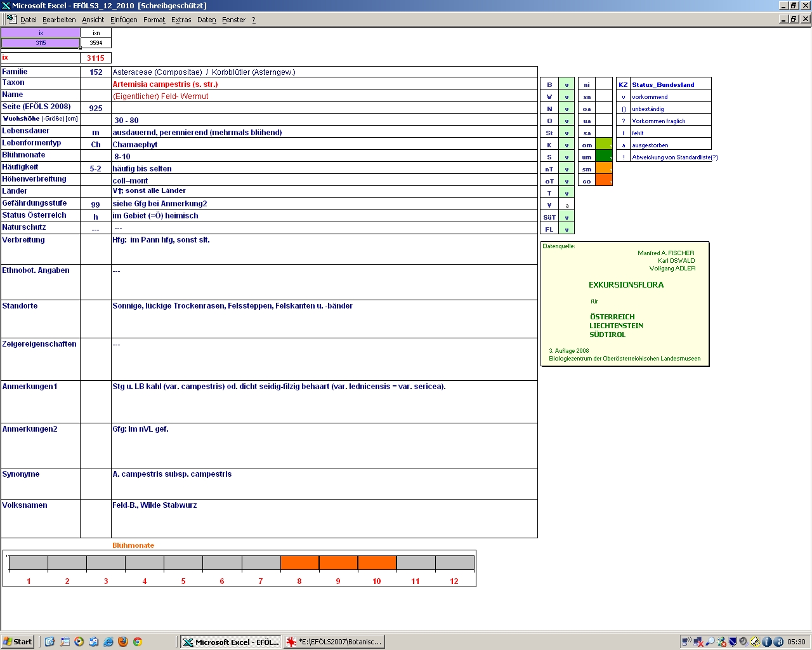Open the ? help menu
This screenshot has height=650, width=812.
tap(254, 20)
